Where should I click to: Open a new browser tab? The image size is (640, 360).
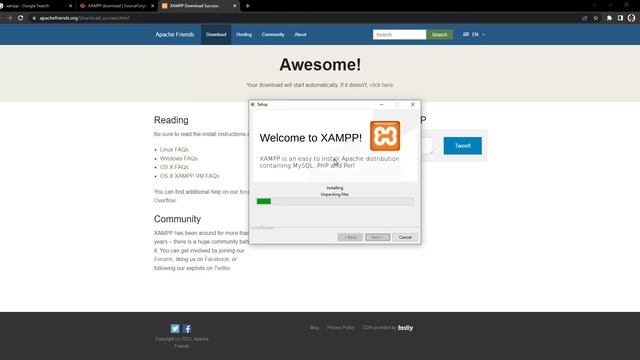pyautogui.click(x=247, y=6)
